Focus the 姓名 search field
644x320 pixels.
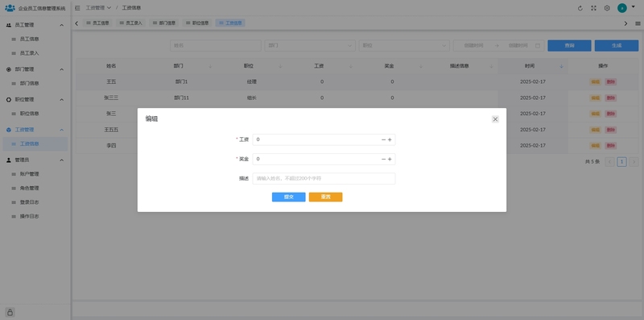216,46
